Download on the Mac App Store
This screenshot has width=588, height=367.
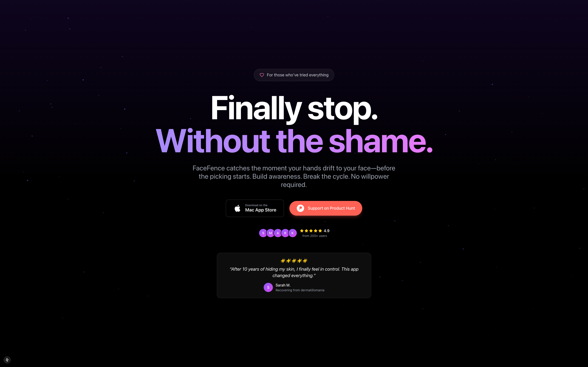point(255,208)
